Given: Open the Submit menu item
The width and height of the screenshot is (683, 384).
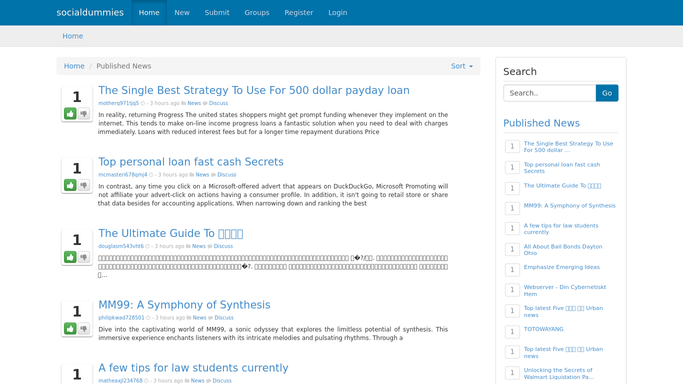Looking at the screenshot, I should point(217,13).
